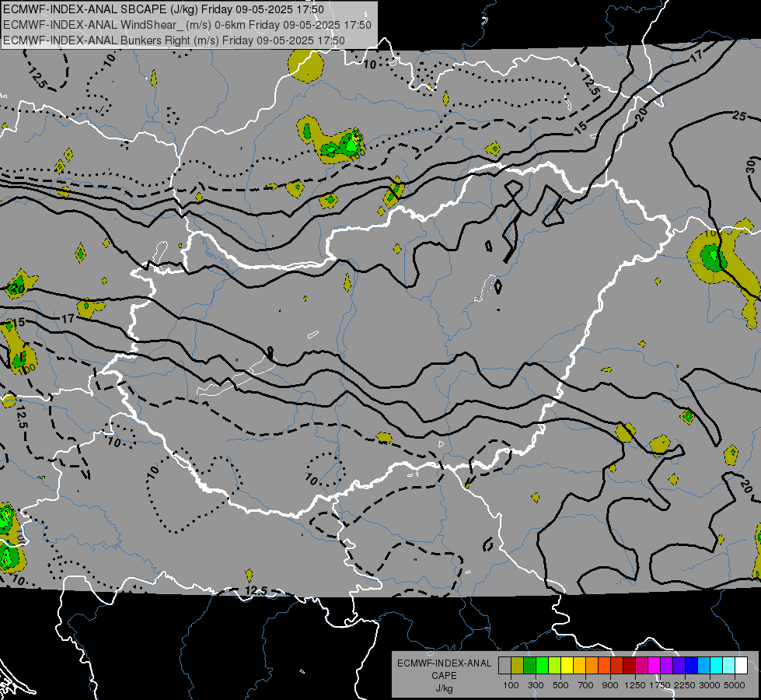
Task: Click the pure blue legend swatch
Action: (x=692, y=666)
